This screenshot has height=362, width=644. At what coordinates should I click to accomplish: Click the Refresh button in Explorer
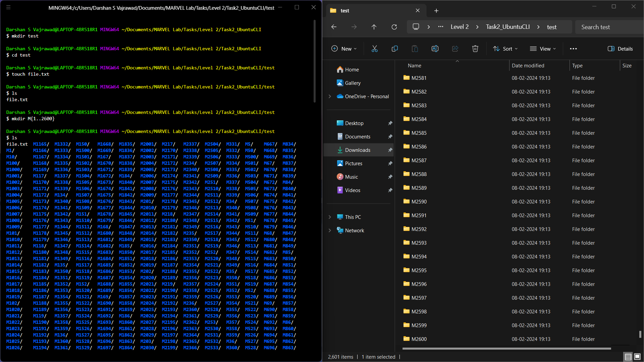394,27
